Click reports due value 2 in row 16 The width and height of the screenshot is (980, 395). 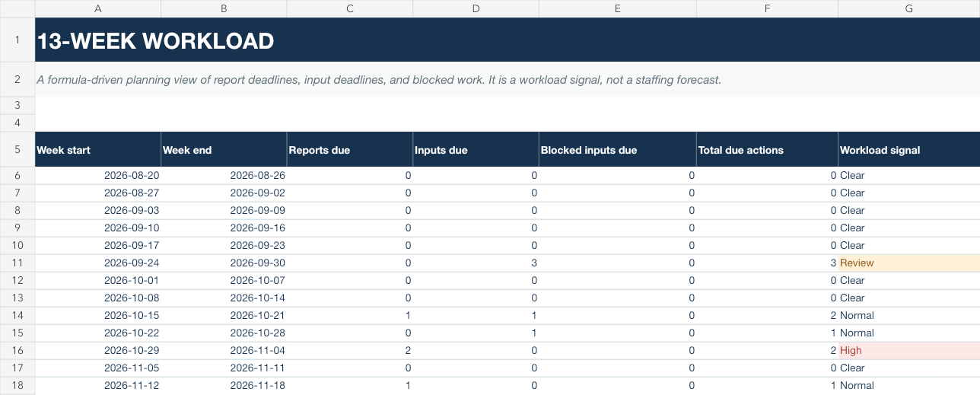pyautogui.click(x=349, y=350)
